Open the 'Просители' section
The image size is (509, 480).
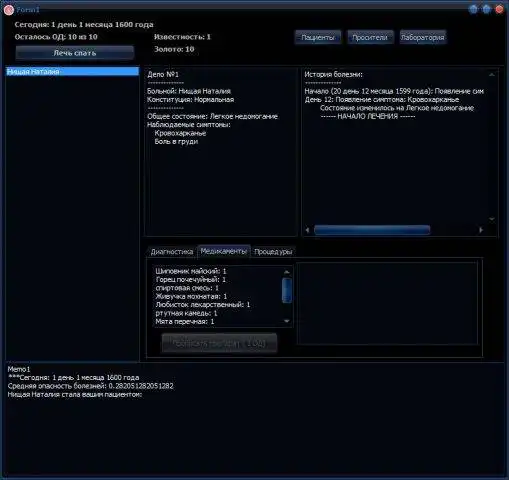pos(370,37)
